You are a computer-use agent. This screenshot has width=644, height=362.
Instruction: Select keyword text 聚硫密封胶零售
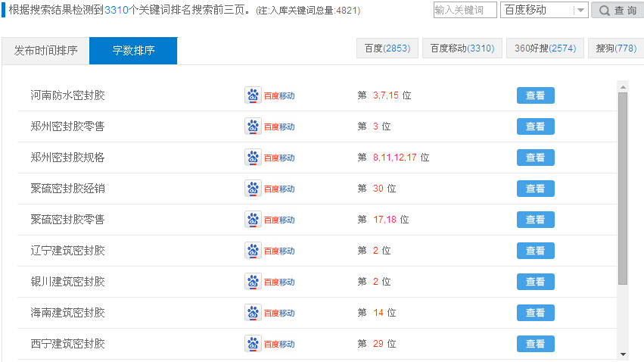tap(68, 220)
